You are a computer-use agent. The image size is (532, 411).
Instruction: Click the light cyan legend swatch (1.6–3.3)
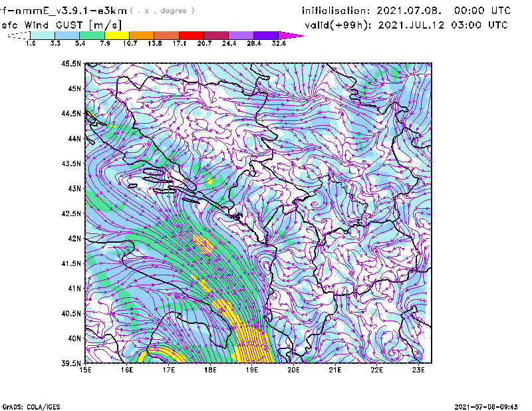coord(43,35)
